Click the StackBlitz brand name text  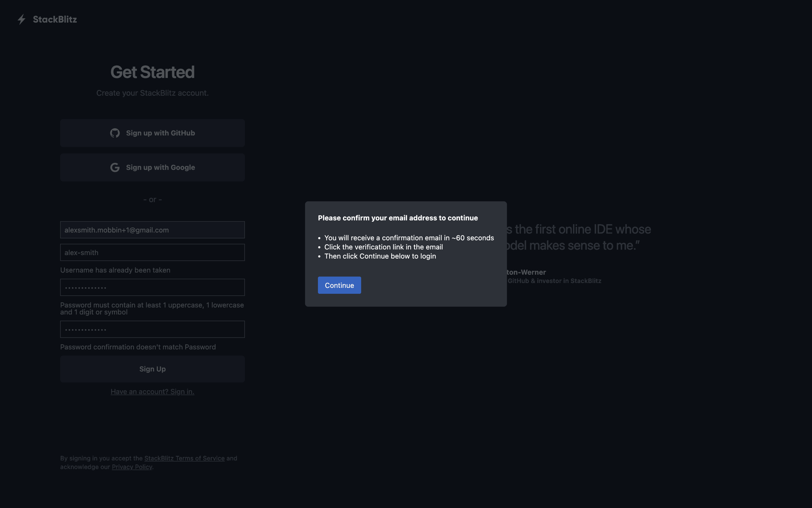tap(55, 19)
